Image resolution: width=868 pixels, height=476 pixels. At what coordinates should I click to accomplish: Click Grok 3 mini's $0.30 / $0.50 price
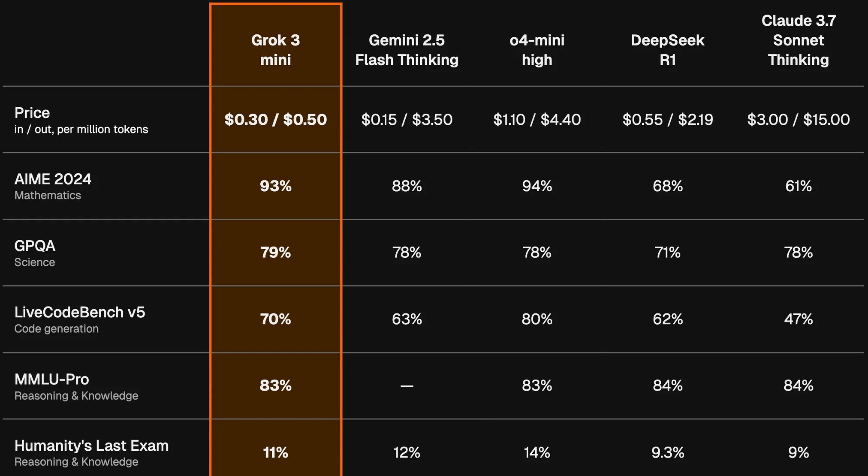pyautogui.click(x=275, y=120)
